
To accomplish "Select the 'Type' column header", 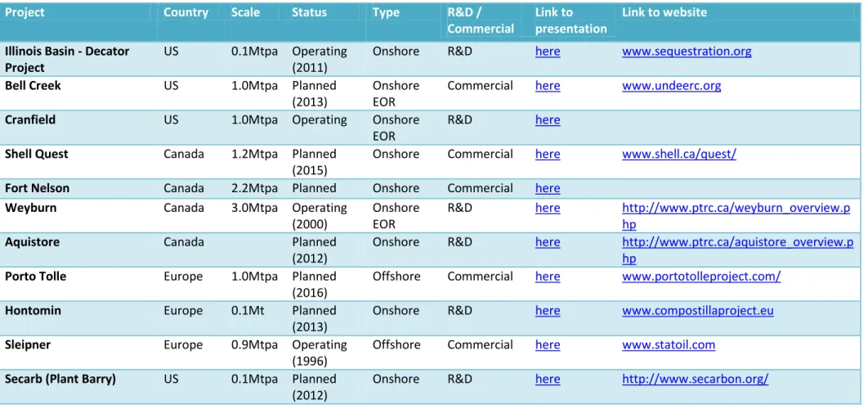I will pyautogui.click(x=386, y=12).
